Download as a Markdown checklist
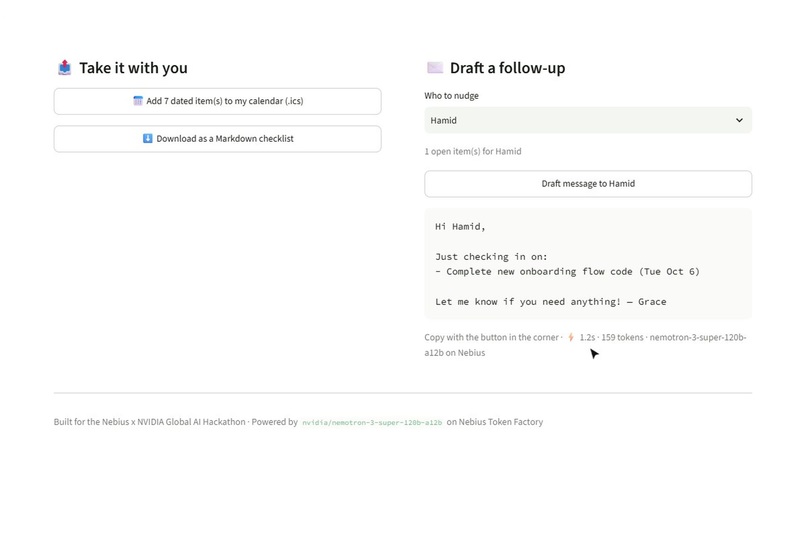The height and width of the screenshot is (537, 806). [217, 139]
